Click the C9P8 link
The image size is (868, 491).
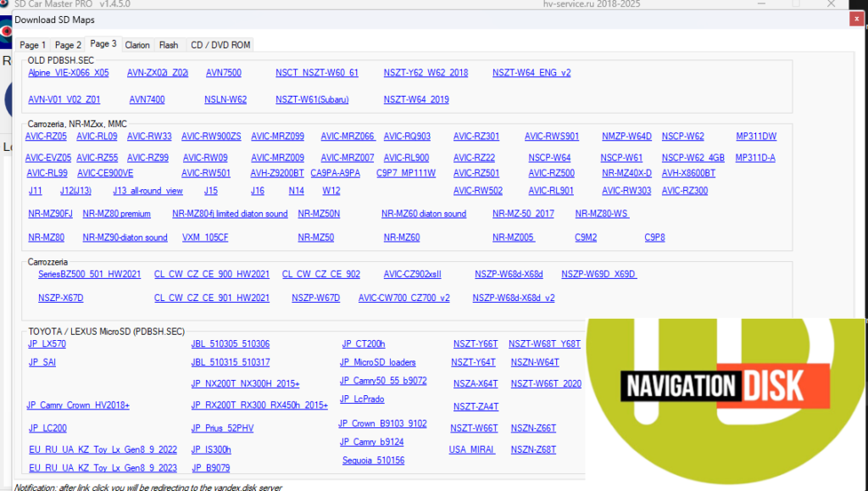coord(654,237)
